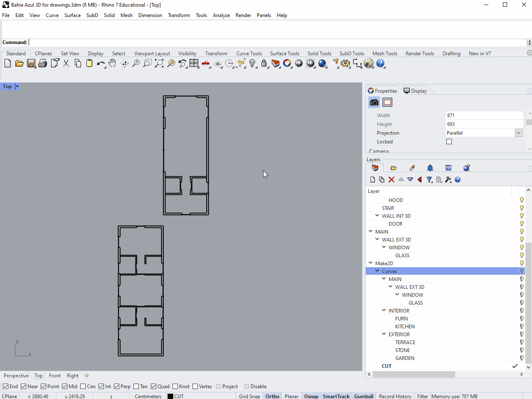Click the Open file folder icon
Image resolution: width=532 pixels, height=399 pixels.
pyautogui.click(x=19, y=63)
